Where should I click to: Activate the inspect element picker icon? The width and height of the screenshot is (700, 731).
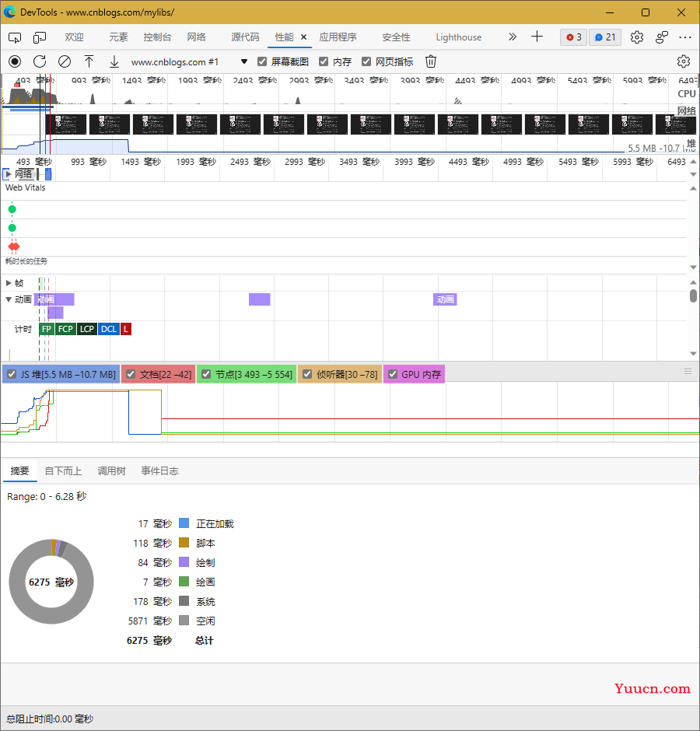pyautogui.click(x=15, y=38)
